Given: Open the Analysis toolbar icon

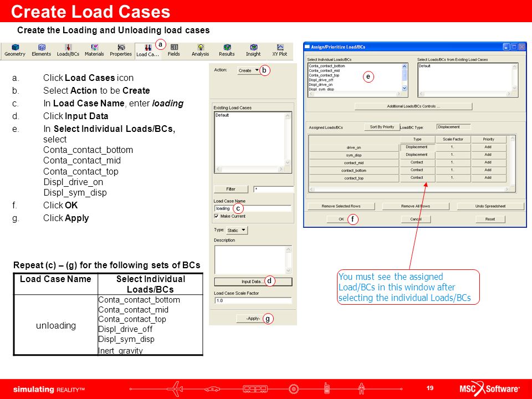Looking at the screenshot, I should tap(200, 50).
